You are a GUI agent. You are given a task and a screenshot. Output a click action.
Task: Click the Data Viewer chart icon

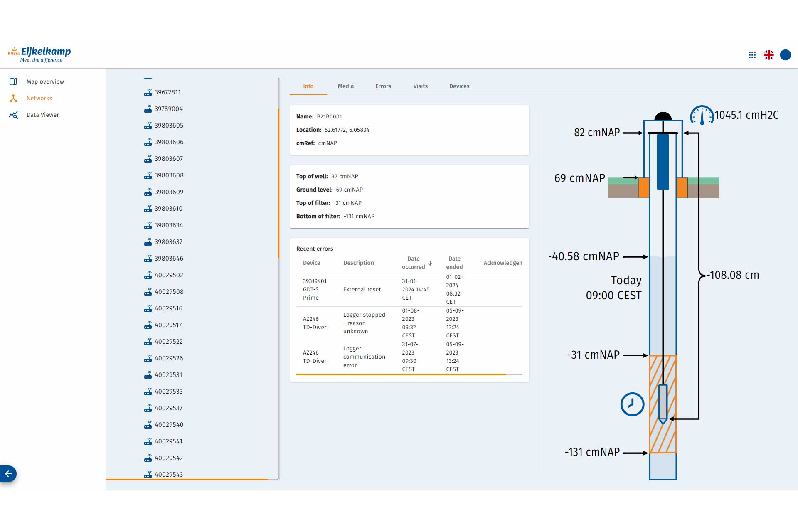[x=13, y=115]
